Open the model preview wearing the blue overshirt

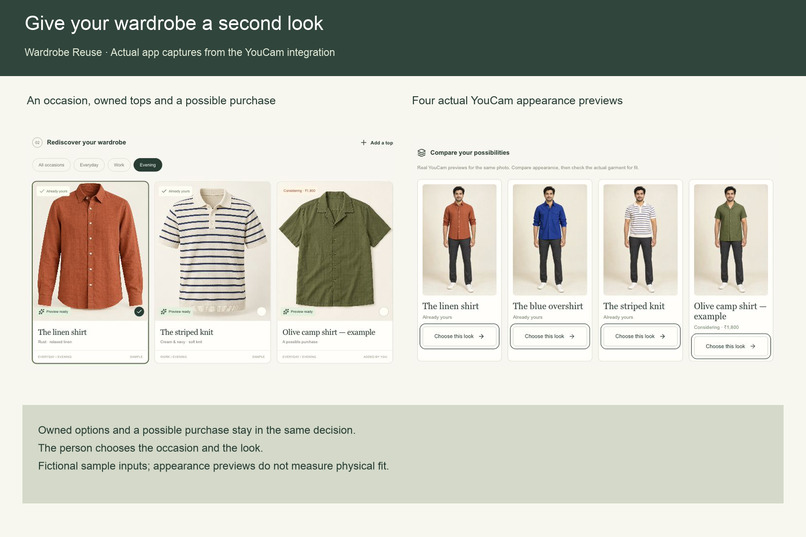[550, 239]
